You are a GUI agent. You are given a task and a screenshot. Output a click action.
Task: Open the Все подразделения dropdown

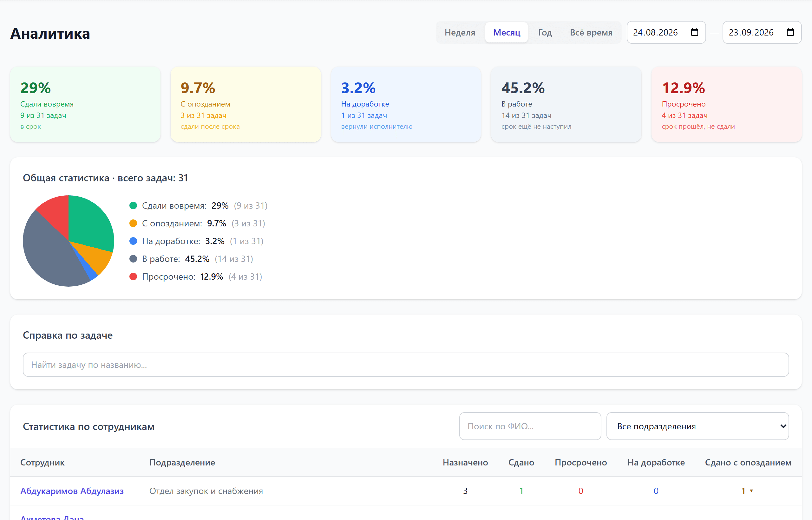tap(697, 426)
